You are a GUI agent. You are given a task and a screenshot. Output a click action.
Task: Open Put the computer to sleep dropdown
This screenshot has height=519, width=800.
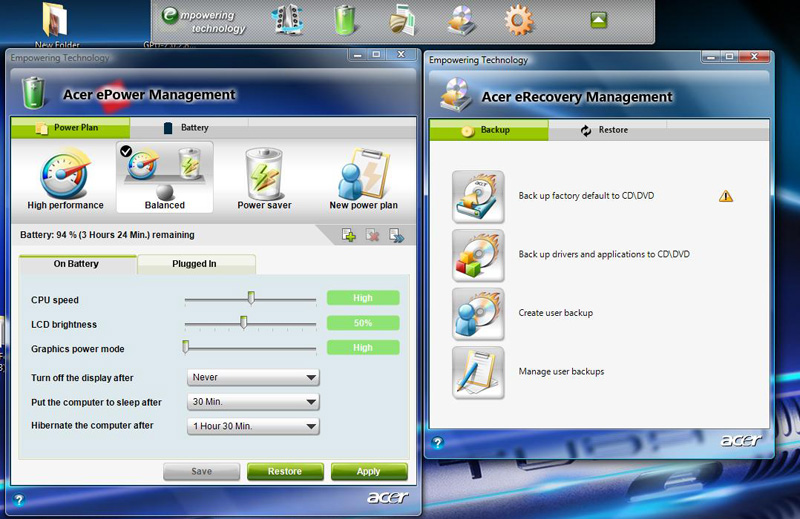(253, 402)
